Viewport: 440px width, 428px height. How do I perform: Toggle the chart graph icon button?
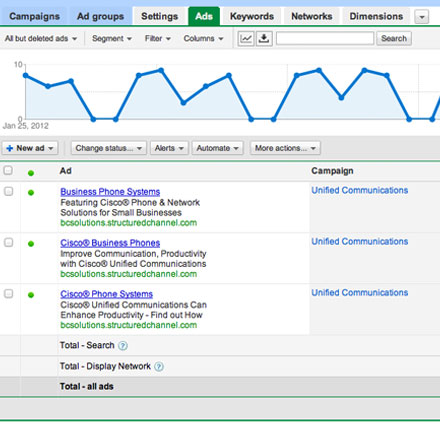[246, 39]
